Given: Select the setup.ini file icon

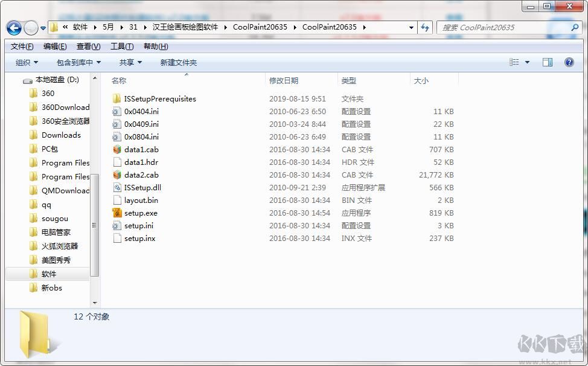Looking at the screenshot, I should pos(117,226).
